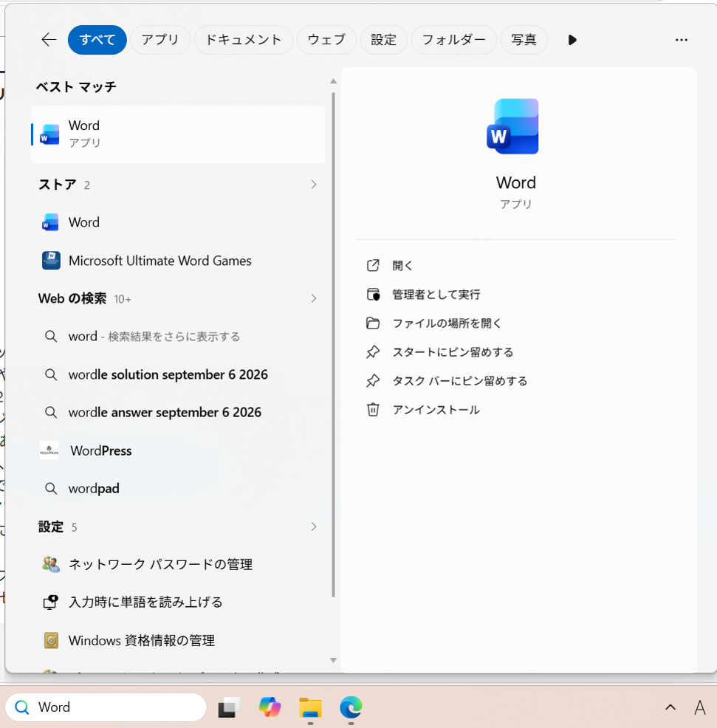Switch to the アプリ filter tab
The height and width of the screenshot is (728, 717).
pos(160,40)
